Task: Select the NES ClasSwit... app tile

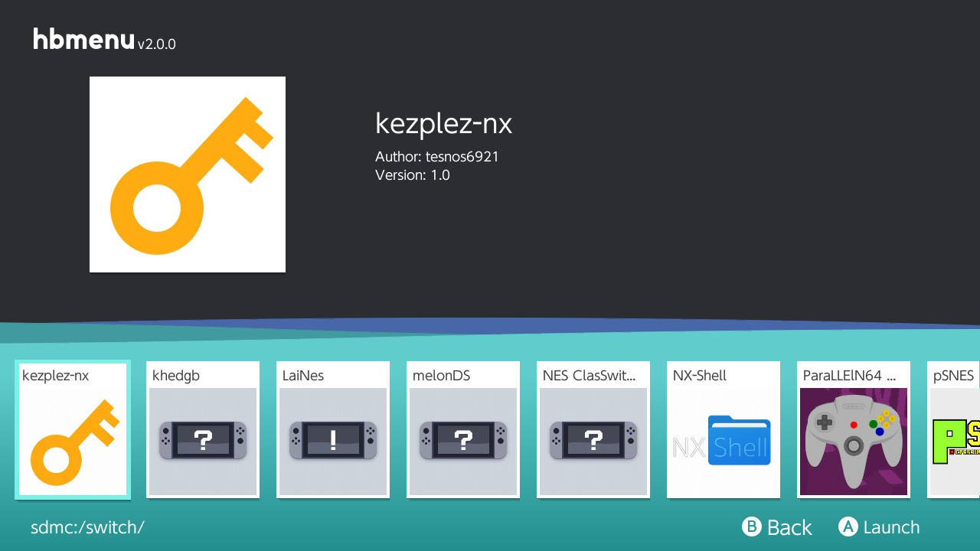Action: point(593,429)
